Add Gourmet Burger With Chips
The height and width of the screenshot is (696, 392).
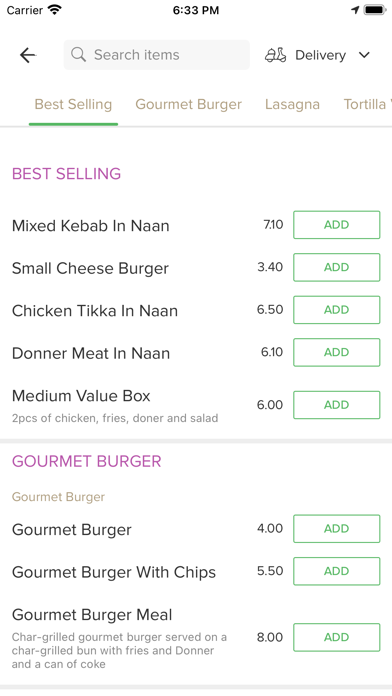[x=337, y=571]
